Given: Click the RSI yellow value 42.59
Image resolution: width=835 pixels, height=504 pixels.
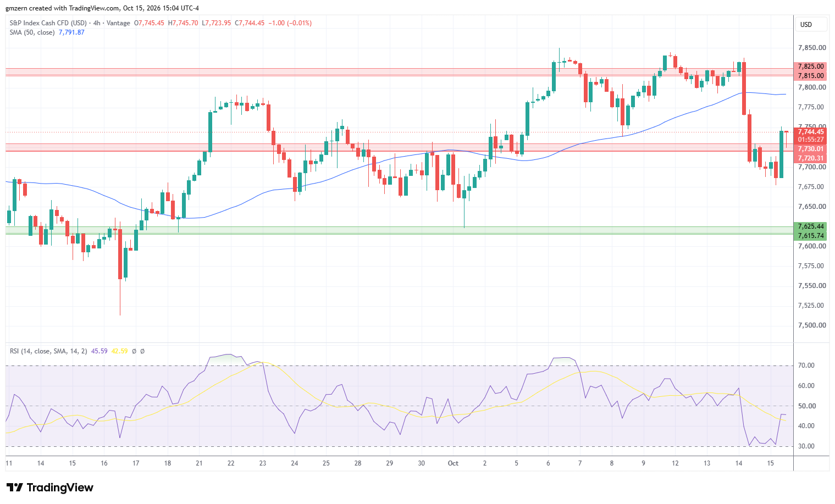Looking at the screenshot, I should (x=119, y=351).
